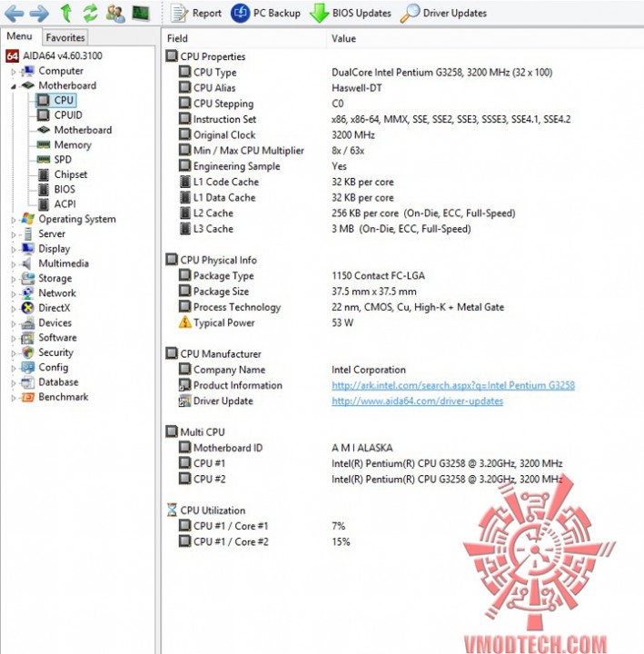Click the Report toolbar button
The width and height of the screenshot is (644, 654).
(x=196, y=14)
